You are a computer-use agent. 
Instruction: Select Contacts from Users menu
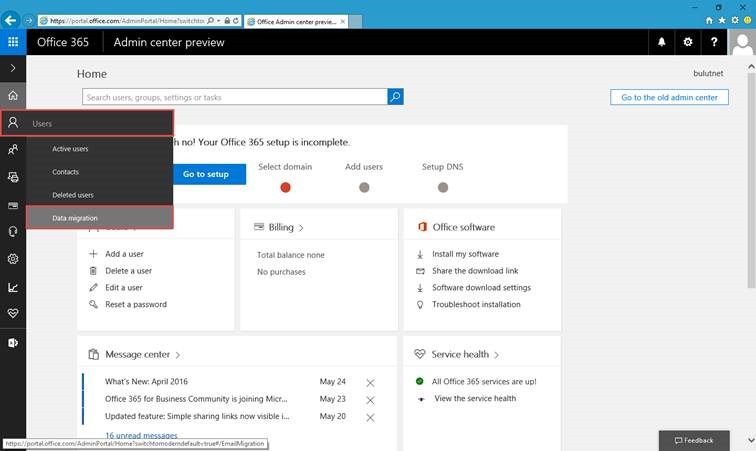pyautogui.click(x=66, y=172)
